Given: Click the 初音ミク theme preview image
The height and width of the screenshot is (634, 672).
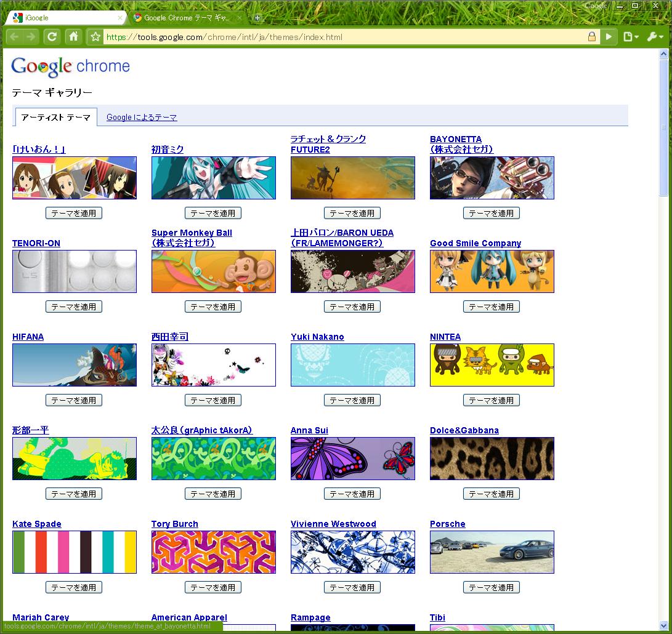Looking at the screenshot, I should pos(214,178).
